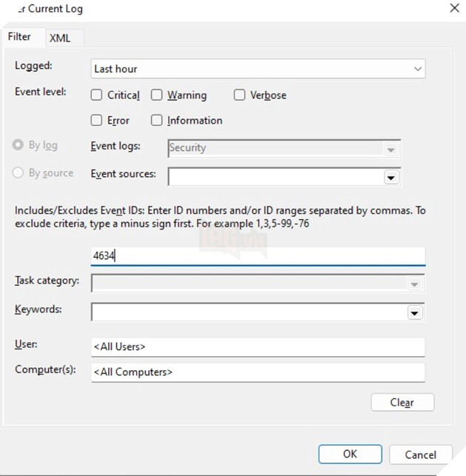Screen dimensions: 466x476
Task: Expand the Event logs Security dropdown
Action: pos(391,149)
